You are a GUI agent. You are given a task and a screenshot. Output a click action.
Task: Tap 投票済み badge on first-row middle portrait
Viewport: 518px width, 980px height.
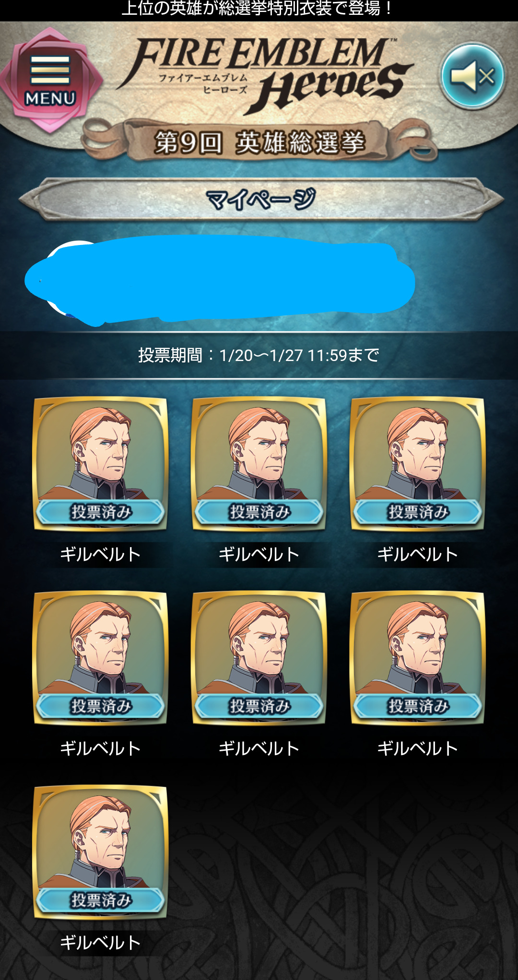point(259,512)
